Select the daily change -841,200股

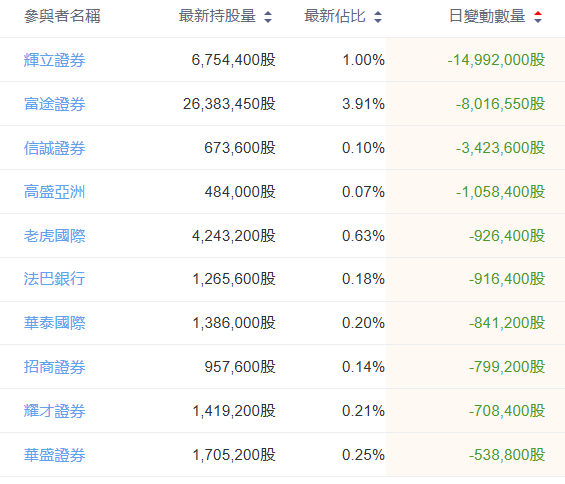[507, 323]
